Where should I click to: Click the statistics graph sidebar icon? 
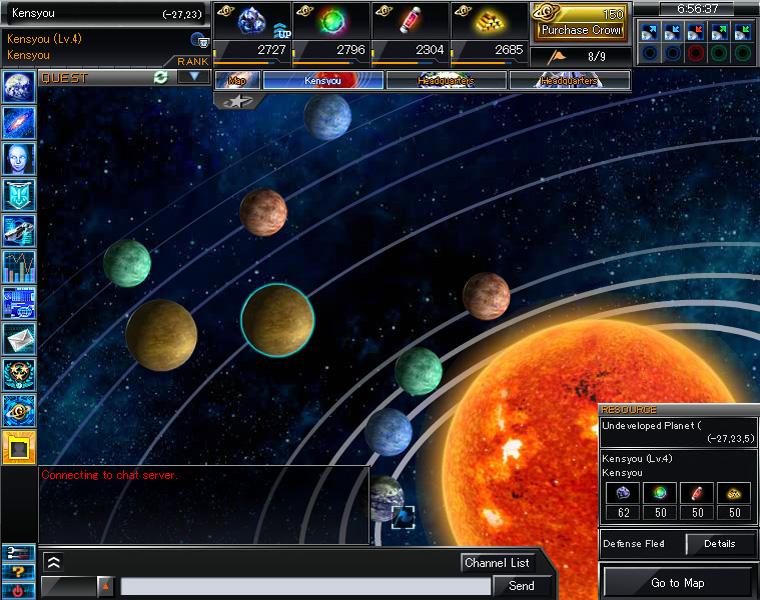point(19,267)
